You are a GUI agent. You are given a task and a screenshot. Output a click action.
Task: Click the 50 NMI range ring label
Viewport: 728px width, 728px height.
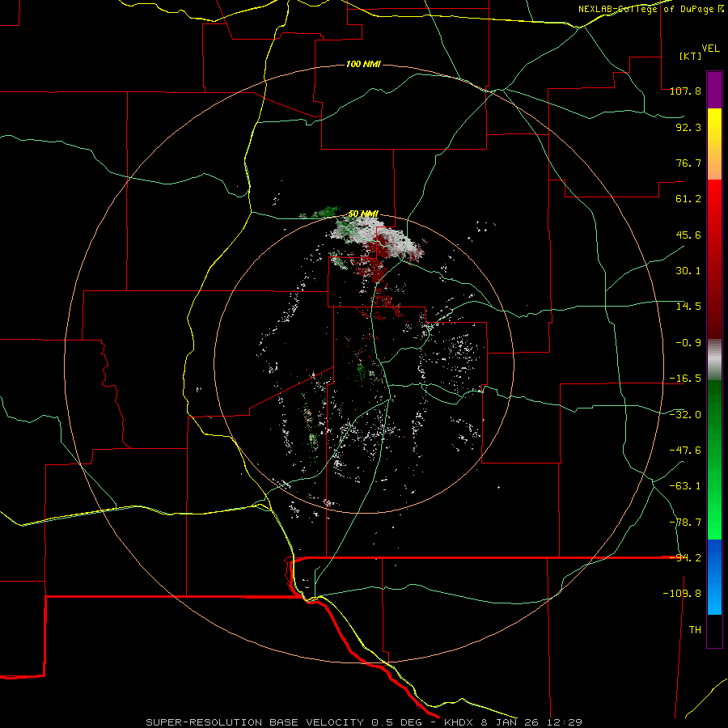(x=363, y=214)
